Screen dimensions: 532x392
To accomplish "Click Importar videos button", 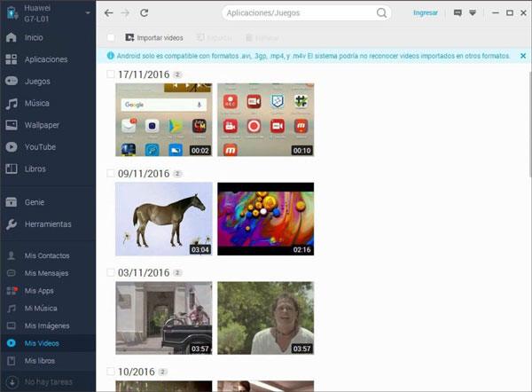I will [x=154, y=37].
